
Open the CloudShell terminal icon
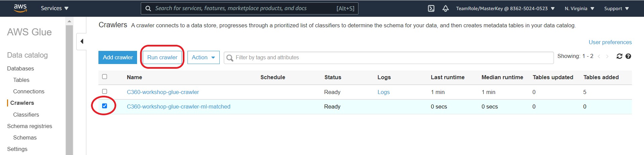(x=431, y=8)
